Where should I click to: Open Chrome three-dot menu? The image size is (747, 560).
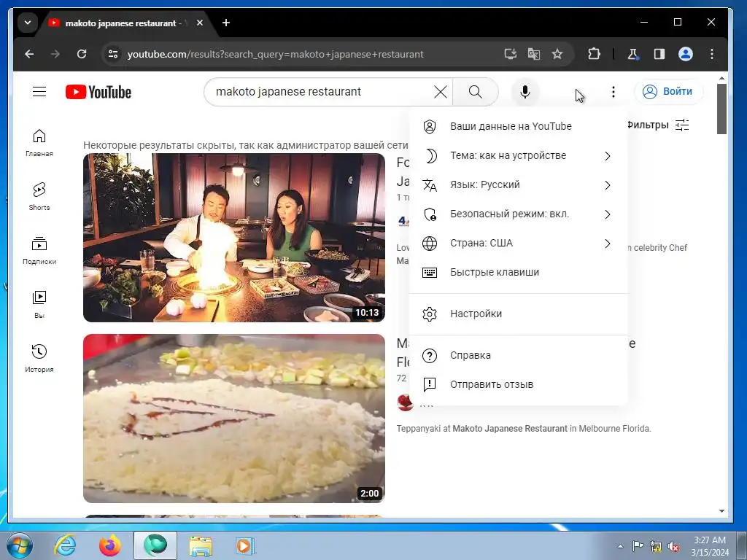point(712,54)
